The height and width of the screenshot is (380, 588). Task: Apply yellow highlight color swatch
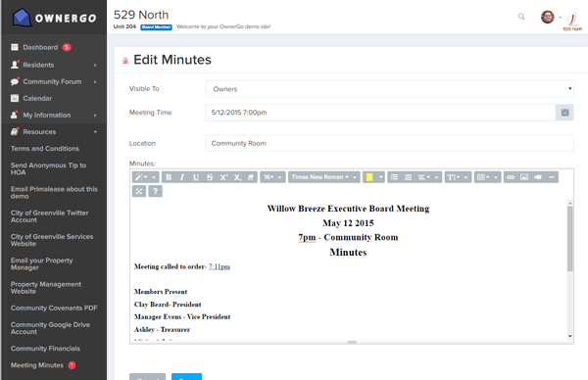[369, 177]
